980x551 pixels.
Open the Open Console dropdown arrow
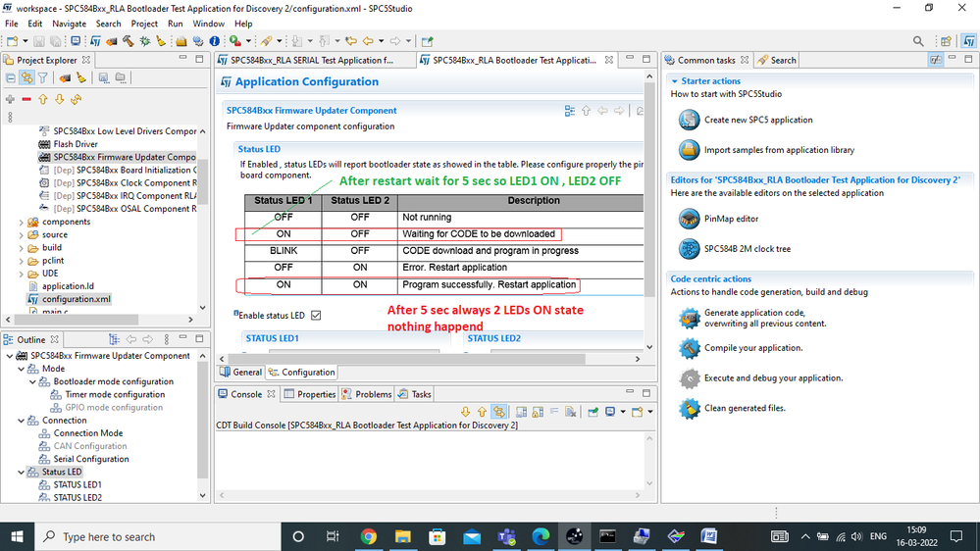[650, 412]
